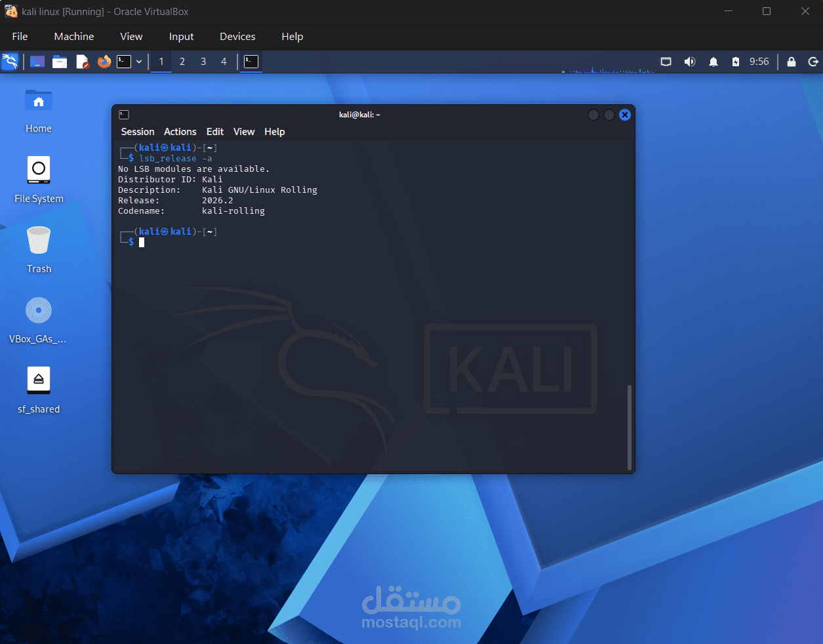Lock the screen with padlock icon

pos(792,62)
